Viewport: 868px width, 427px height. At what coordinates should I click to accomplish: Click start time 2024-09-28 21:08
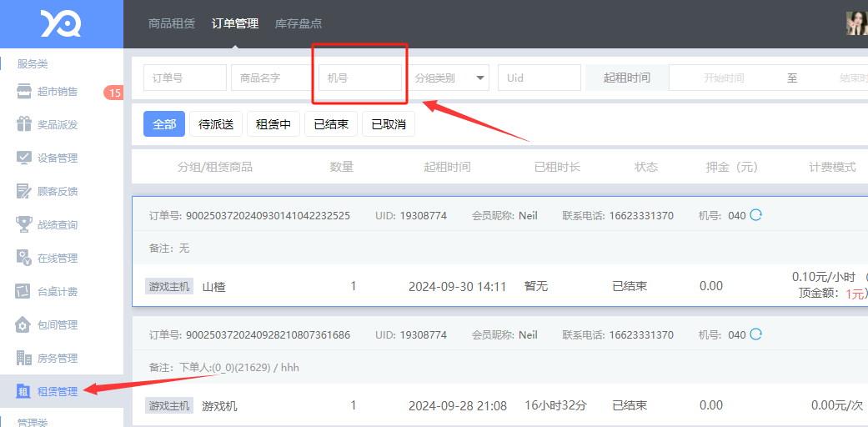click(457, 406)
